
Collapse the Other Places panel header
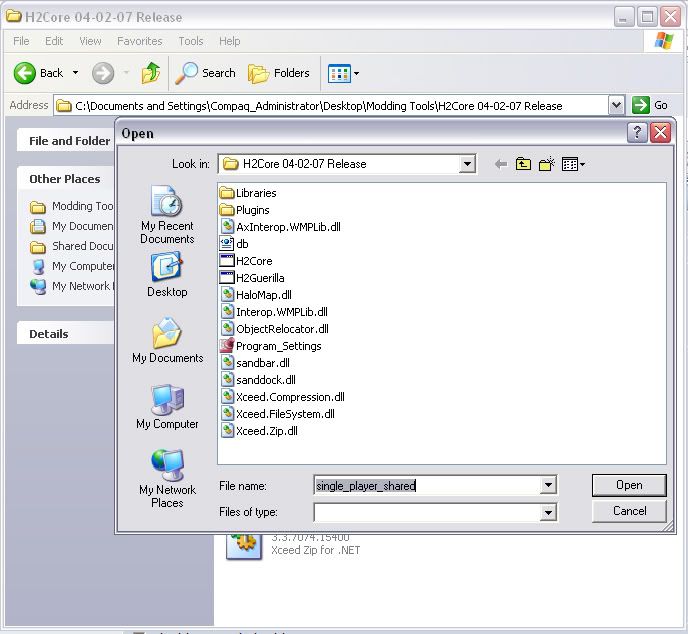pos(66,179)
